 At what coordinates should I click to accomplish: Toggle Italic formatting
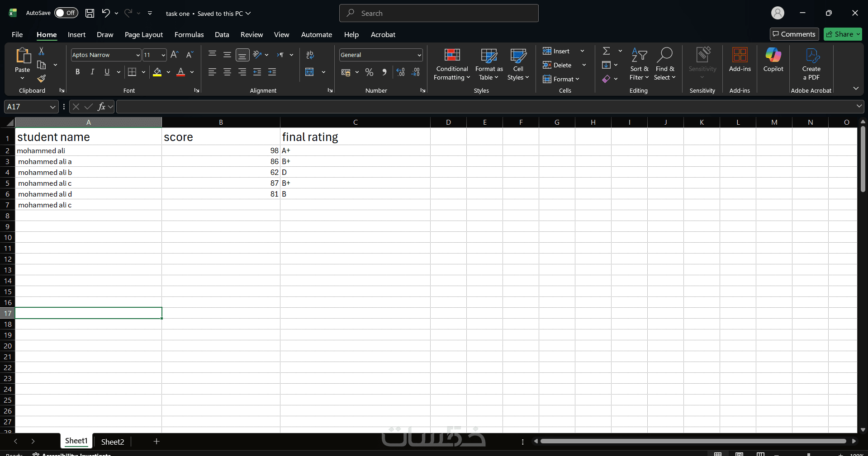click(x=92, y=72)
